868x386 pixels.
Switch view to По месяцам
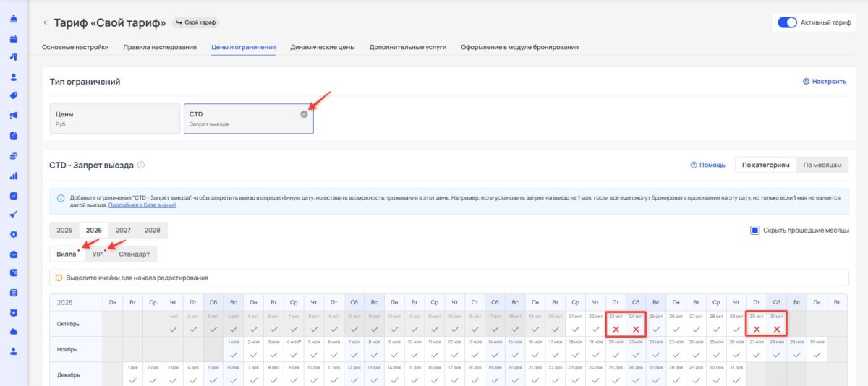pos(822,165)
